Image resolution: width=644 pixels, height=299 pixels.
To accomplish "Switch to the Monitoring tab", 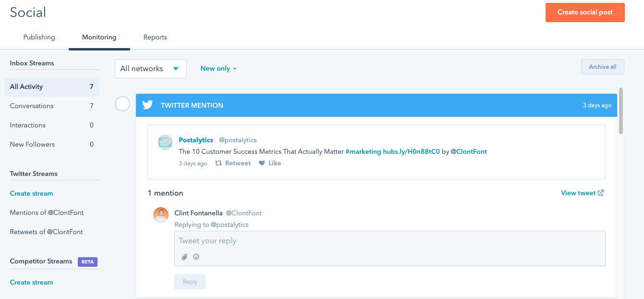I will tap(99, 37).
